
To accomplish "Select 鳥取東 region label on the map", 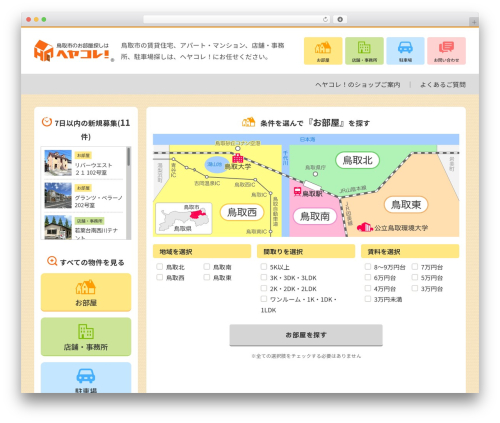I will (406, 204).
